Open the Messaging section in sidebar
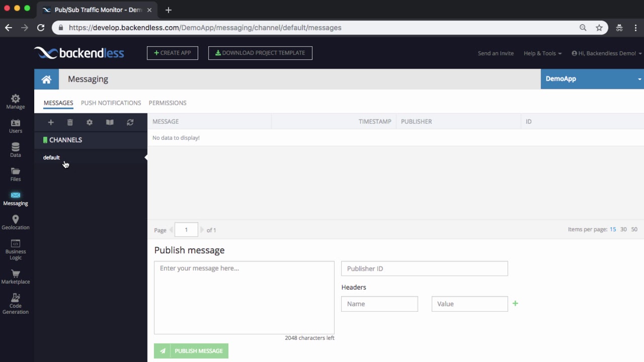The image size is (644, 362). pyautogui.click(x=16, y=199)
